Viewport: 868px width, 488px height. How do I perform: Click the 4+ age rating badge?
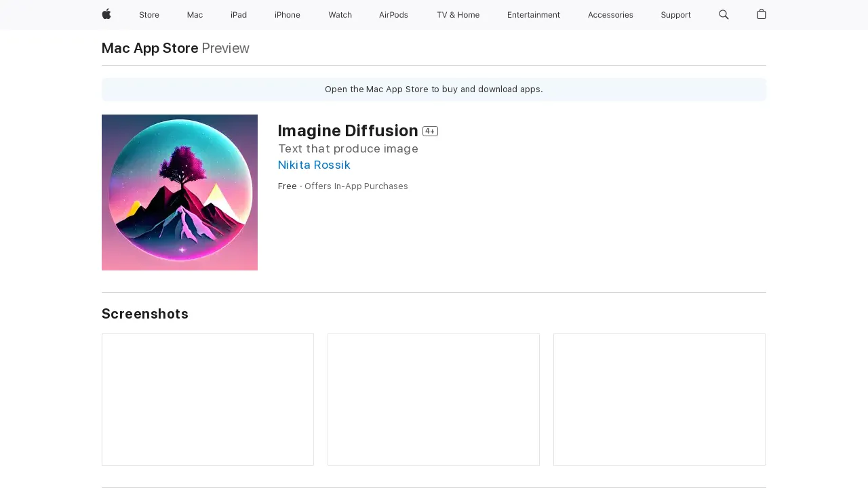(431, 131)
